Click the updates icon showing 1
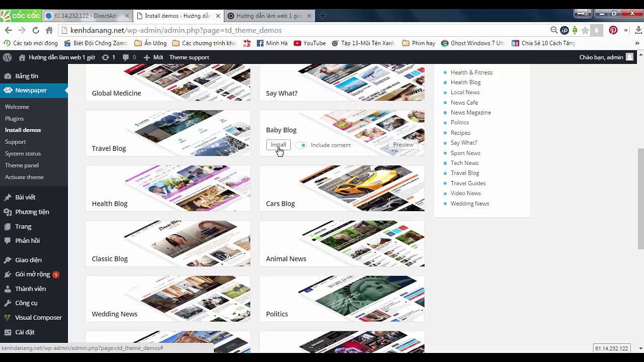644x362 pixels. pos(108,57)
